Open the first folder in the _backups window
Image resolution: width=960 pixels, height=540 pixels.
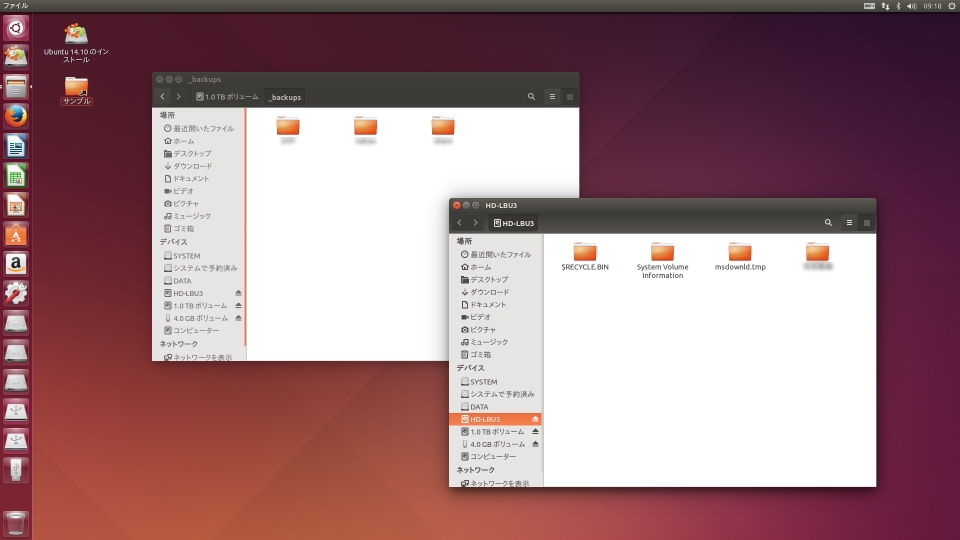[x=288, y=130]
